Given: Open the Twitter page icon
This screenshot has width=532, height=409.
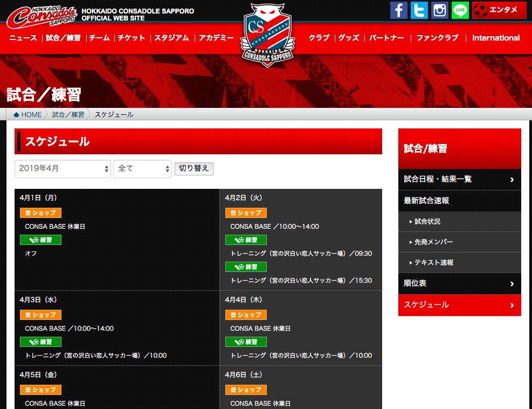Looking at the screenshot, I should [x=419, y=10].
